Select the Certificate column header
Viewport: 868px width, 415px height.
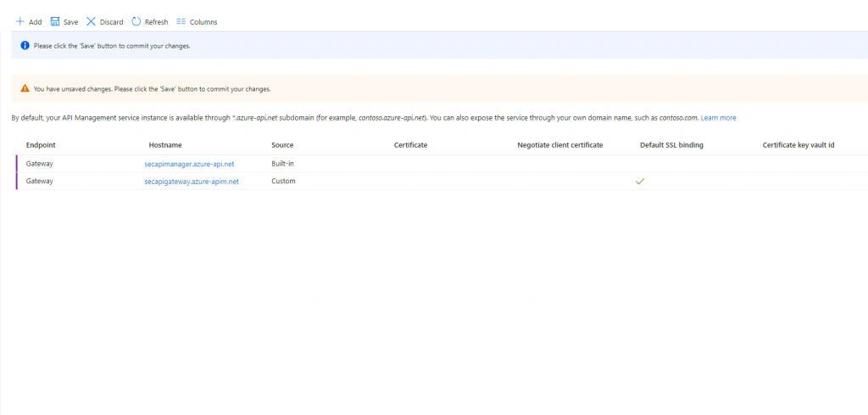point(410,145)
